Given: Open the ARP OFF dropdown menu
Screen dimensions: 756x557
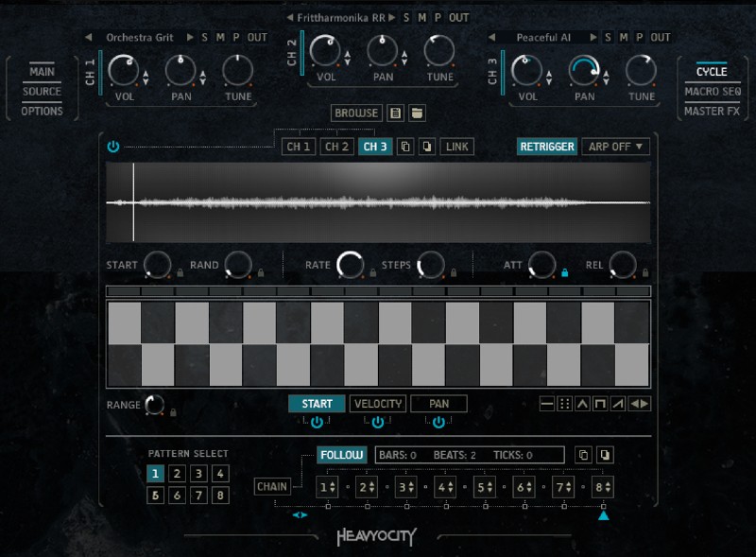Looking at the screenshot, I should tap(615, 147).
